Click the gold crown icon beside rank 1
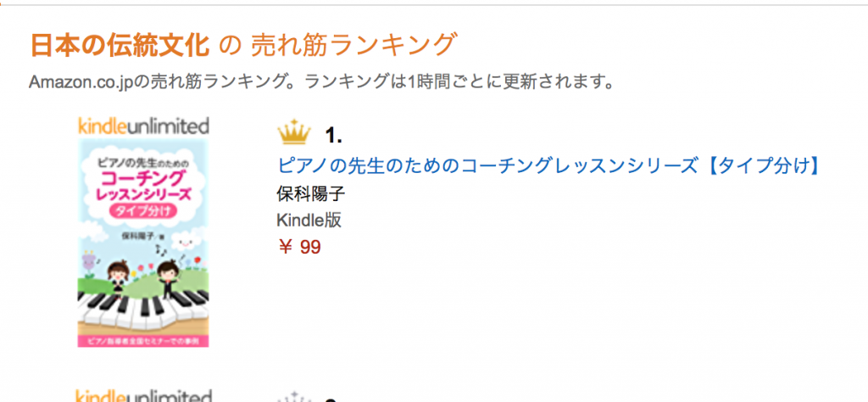 [x=293, y=134]
